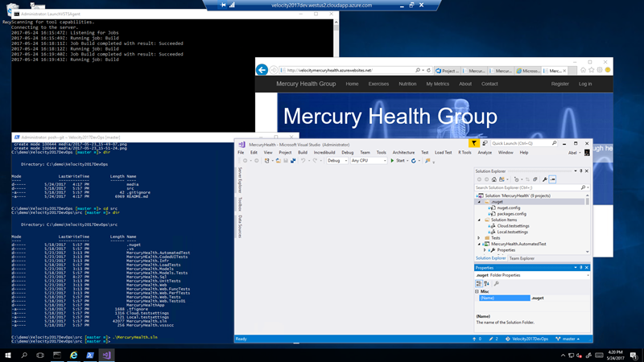Click the Tools gear in Internet Explorer
This screenshot has height=362, width=644.
coord(600,70)
